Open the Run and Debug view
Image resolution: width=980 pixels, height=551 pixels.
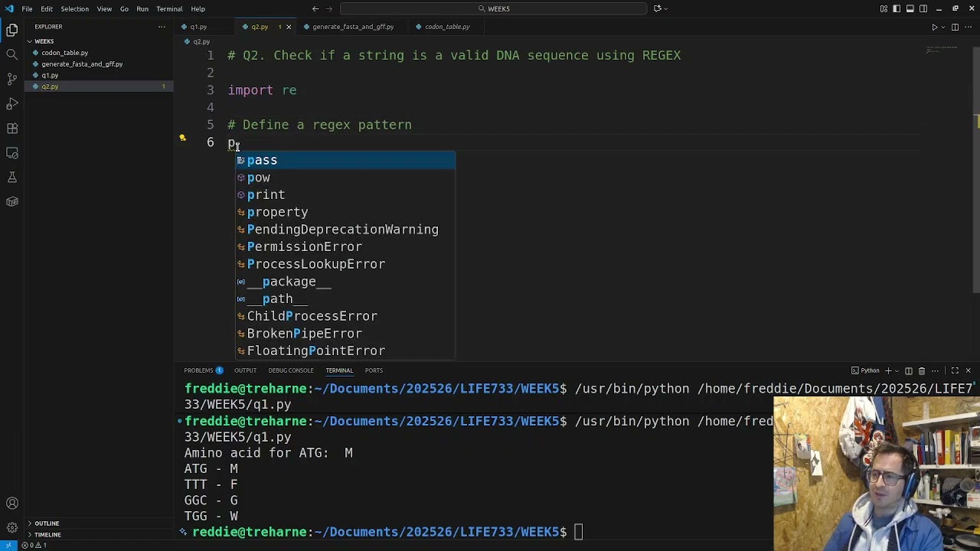coord(12,103)
